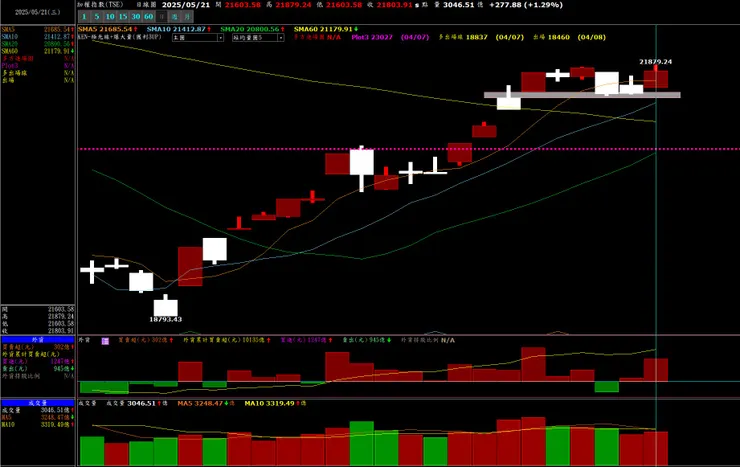
Task: Click the MA5 row in 成交量 sidebar panel
Action: [x=38, y=417]
